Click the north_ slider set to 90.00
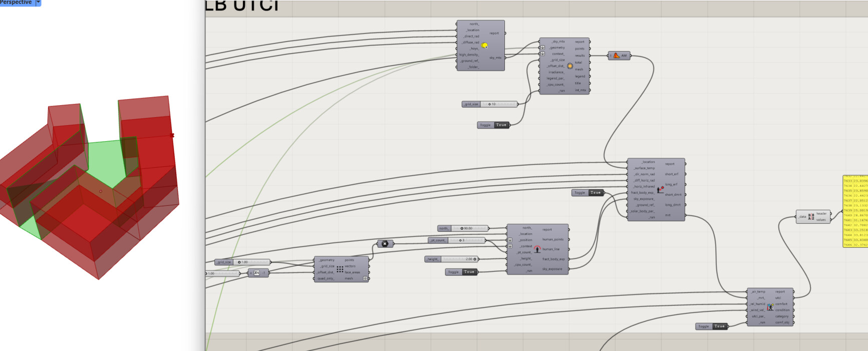Image resolution: width=868 pixels, height=351 pixels. (468, 228)
